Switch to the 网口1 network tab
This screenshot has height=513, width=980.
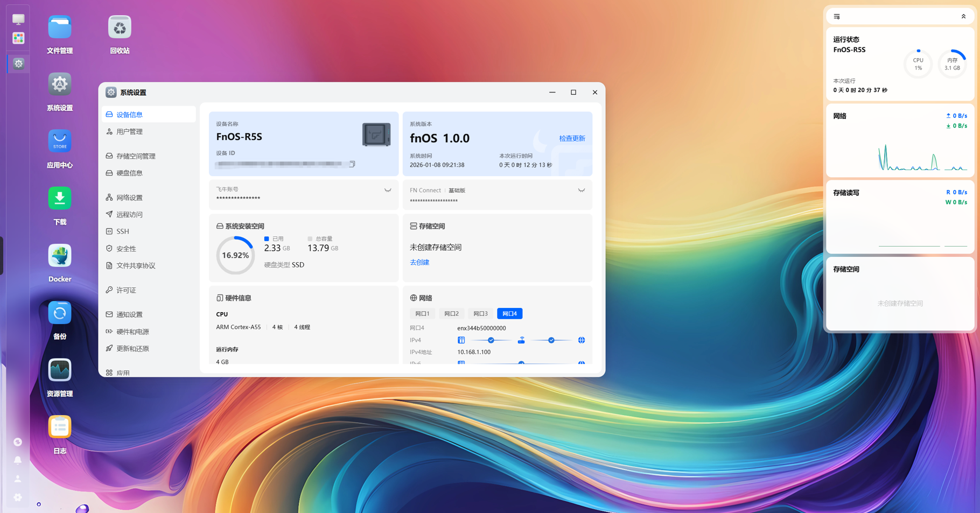422,313
